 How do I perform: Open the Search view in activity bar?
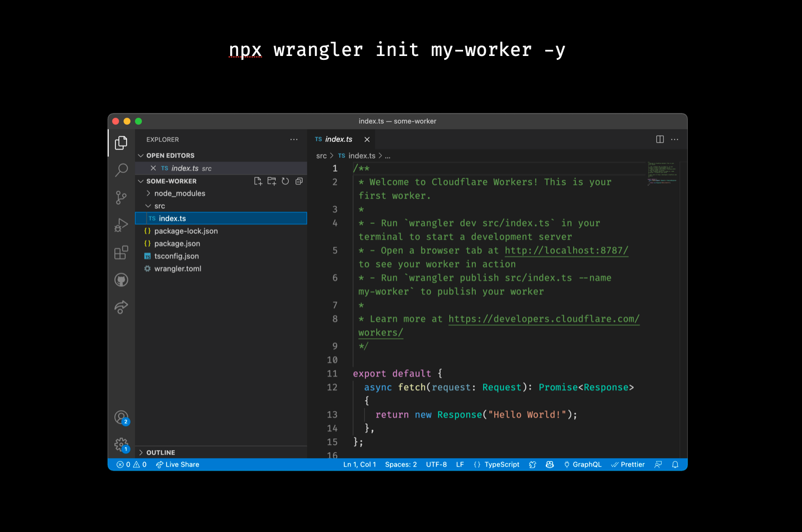pyautogui.click(x=121, y=170)
